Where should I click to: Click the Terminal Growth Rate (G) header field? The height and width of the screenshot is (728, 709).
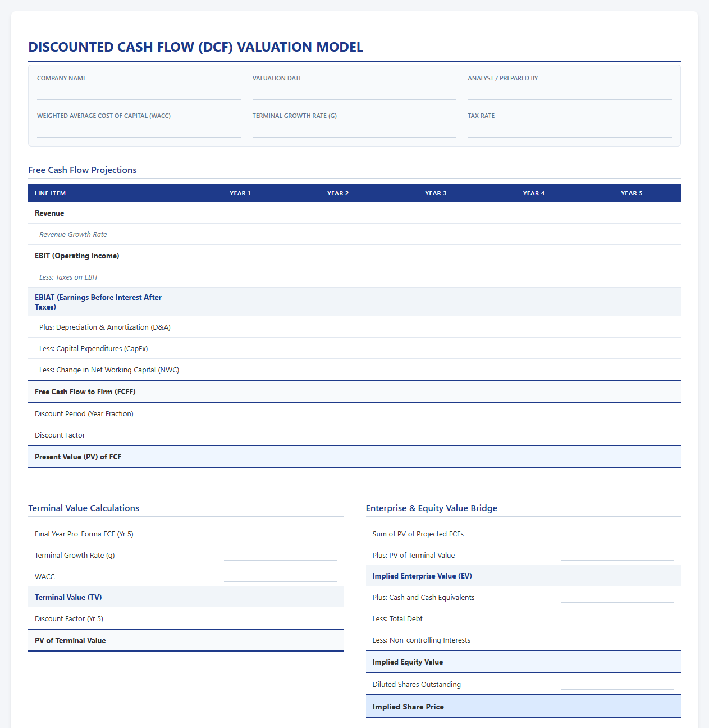point(354,130)
